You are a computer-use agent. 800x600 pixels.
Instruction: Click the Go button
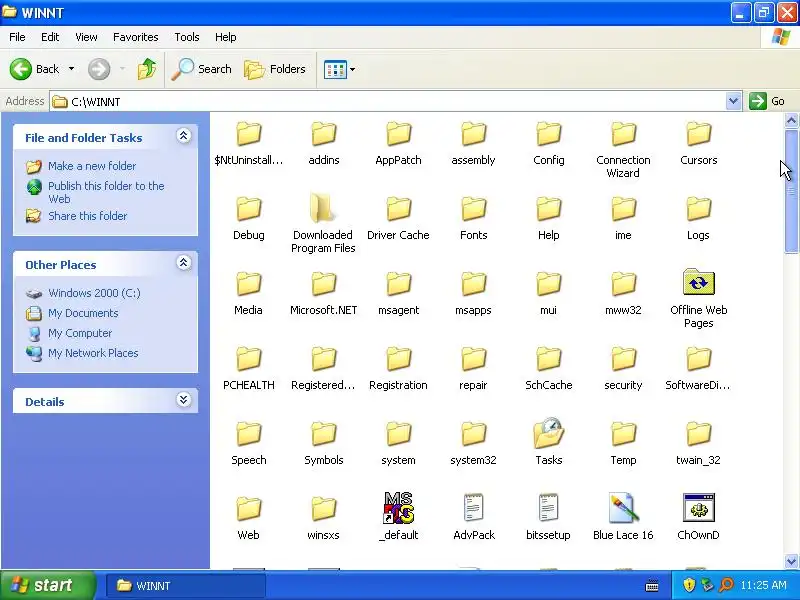coord(767,101)
